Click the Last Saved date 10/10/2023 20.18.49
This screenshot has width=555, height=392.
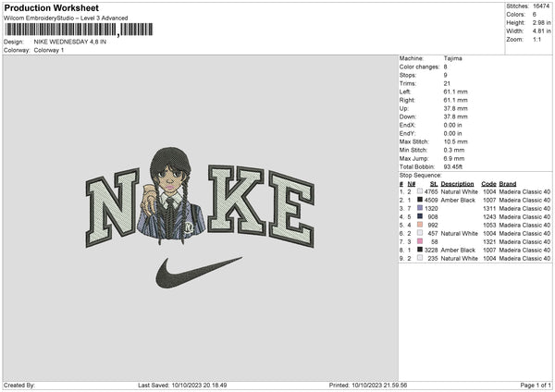pyautogui.click(x=199, y=385)
